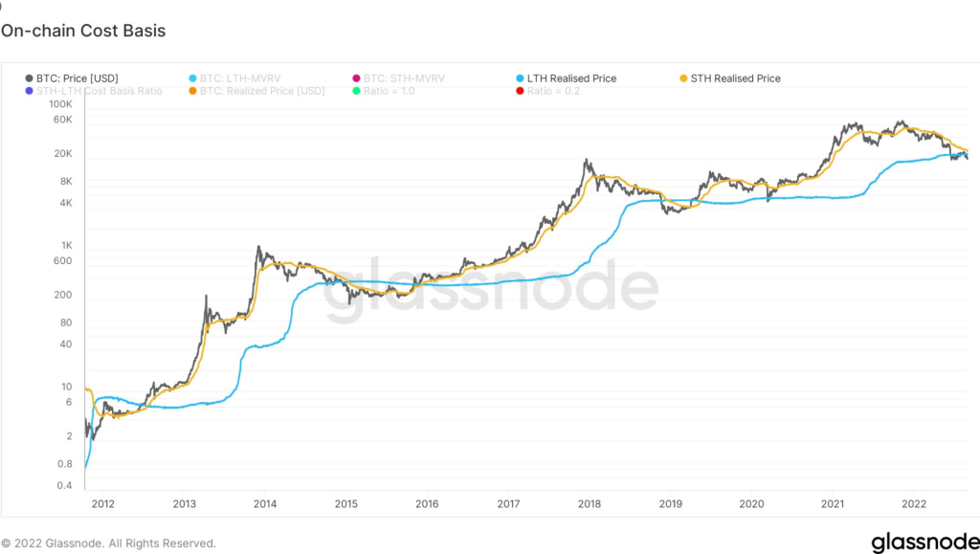Show the BTC: STH-MVRV series label
980x554 pixels.
[404, 78]
